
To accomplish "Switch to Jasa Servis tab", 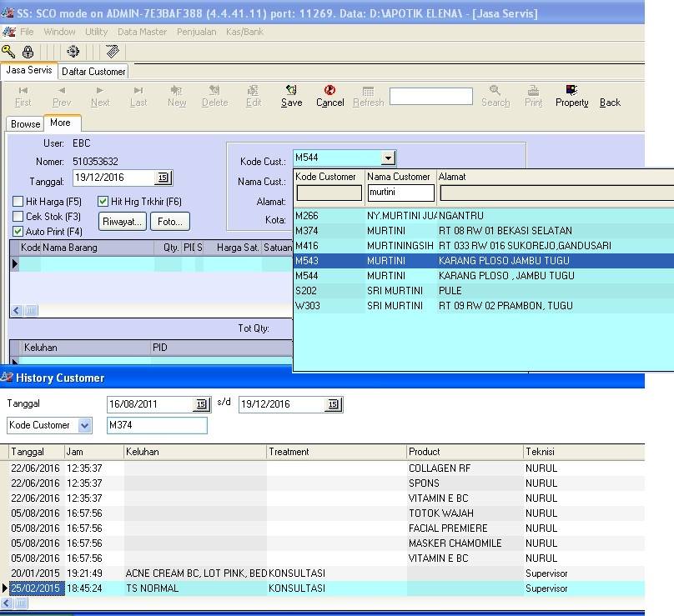I will 29,71.
